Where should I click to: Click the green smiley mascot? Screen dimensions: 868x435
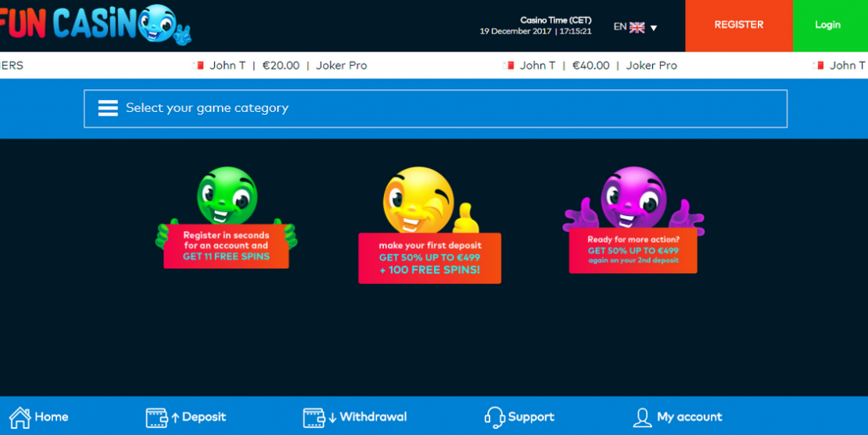coord(227,196)
